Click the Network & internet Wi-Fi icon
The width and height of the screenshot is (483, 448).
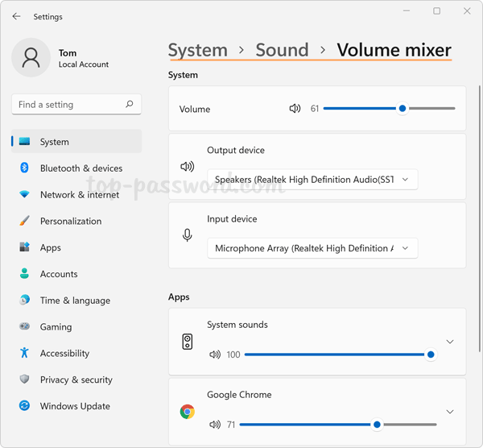click(x=24, y=195)
